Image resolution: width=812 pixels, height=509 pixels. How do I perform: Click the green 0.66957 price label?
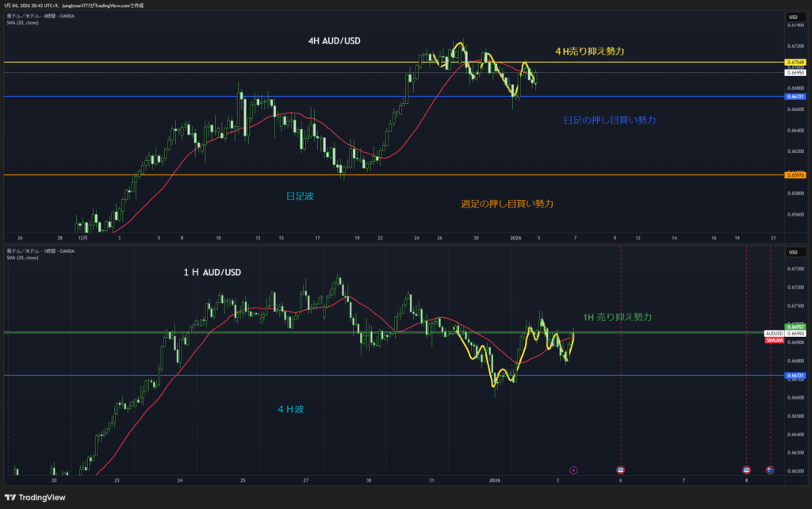[795, 327]
